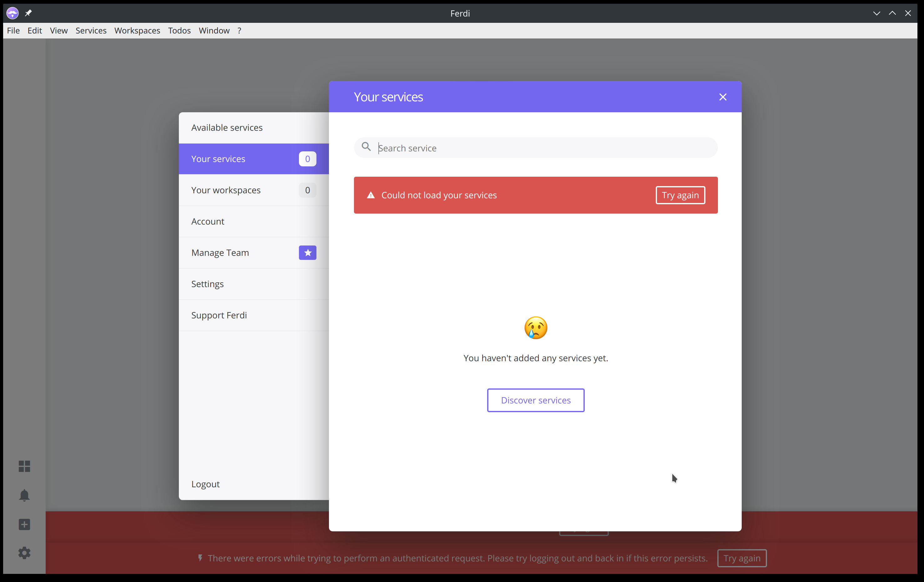The width and height of the screenshot is (924, 582).
Task: Click the Manage Team star badge
Action: 307,253
